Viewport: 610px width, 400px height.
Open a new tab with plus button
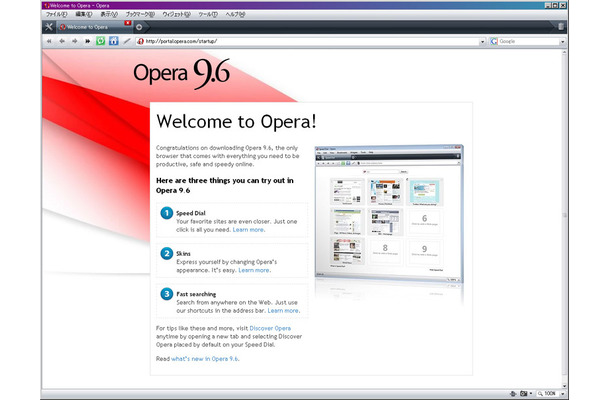click(x=139, y=27)
